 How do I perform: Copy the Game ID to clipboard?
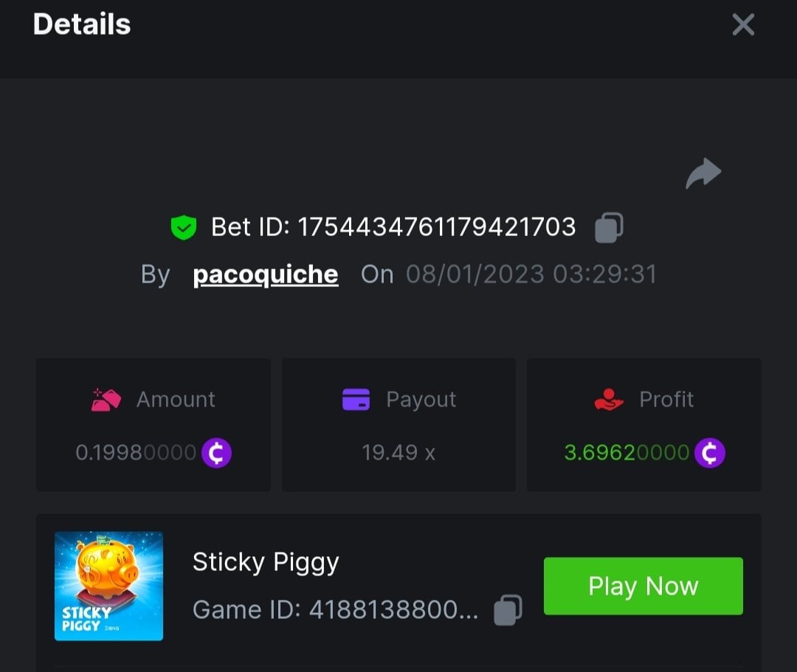tap(508, 610)
